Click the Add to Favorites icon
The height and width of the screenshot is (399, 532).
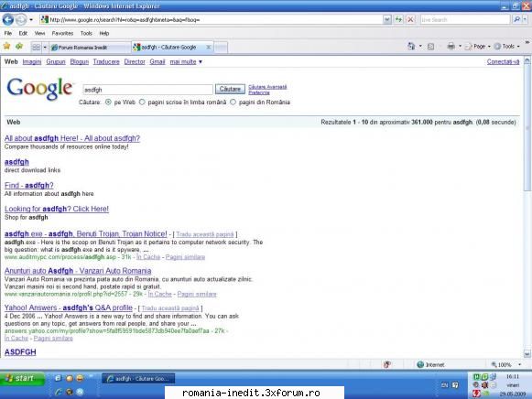click(19, 46)
